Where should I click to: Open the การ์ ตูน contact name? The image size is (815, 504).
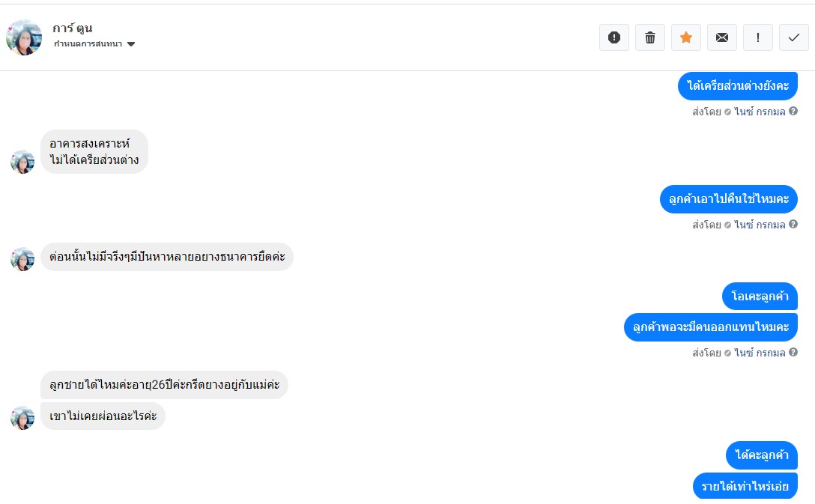pos(73,28)
